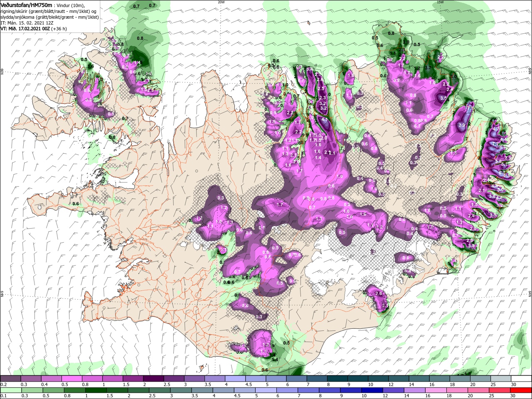Viewport: 532px width, 399px height.
Task: Click the 'VT: Mið. 17.02.2021 00Z (+36 h)' line
Action: pyautogui.click(x=34, y=29)
